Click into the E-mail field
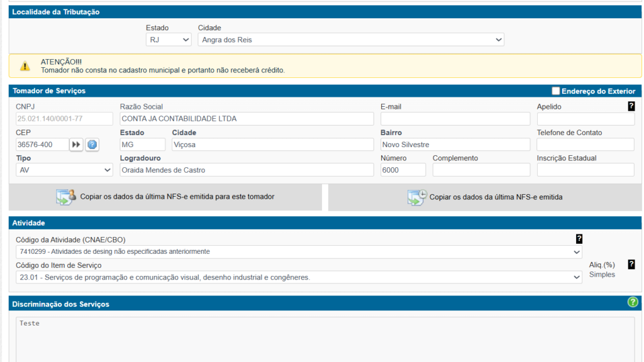Screen dimensions: 644x362 click(x=455, y=119)
